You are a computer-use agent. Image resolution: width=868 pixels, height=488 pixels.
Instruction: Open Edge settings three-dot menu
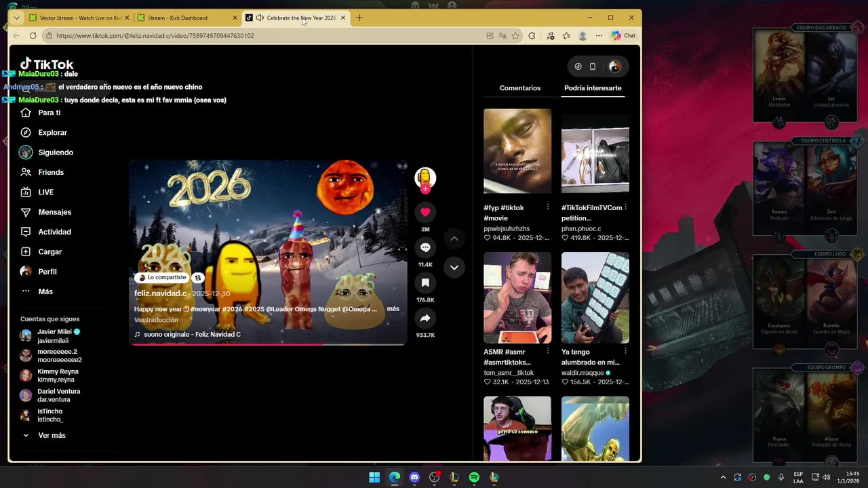click(599, 36)
